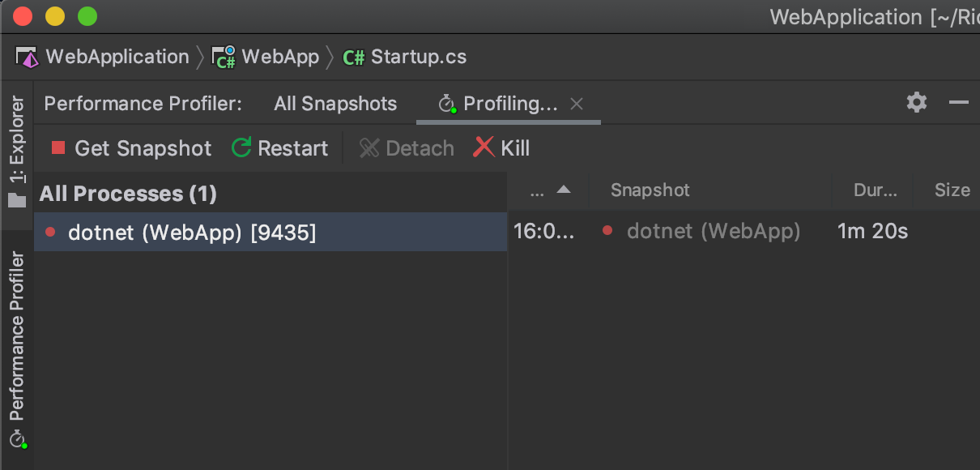980x470 pixels.
Task: Click the Duration column header
Action: (x=875, y=190)
